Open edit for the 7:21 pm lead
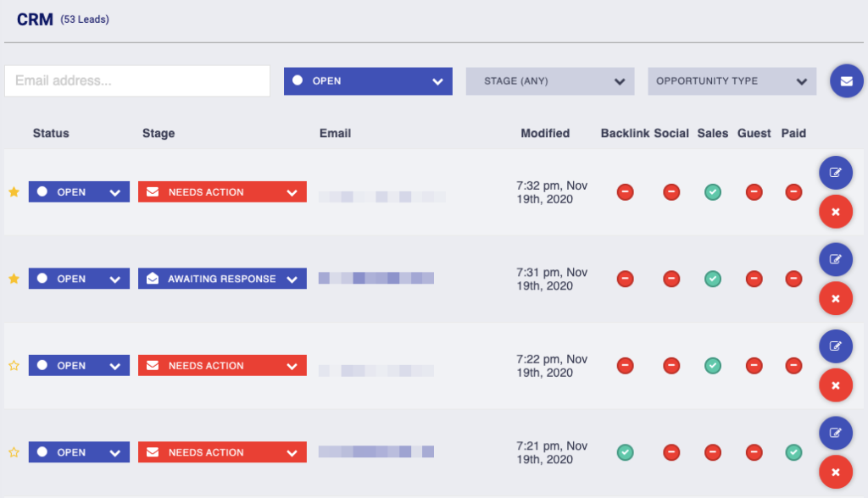 coord(835,433)
